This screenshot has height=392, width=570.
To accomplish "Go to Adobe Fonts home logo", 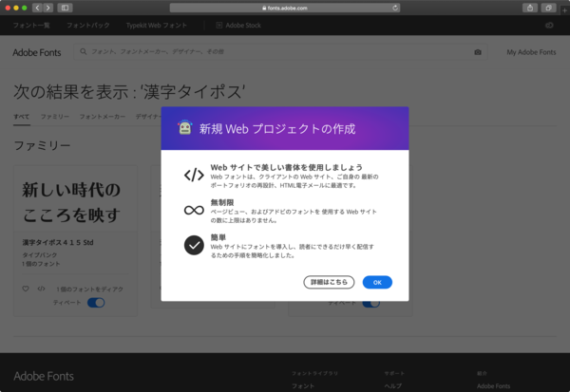I will point(37,53).
